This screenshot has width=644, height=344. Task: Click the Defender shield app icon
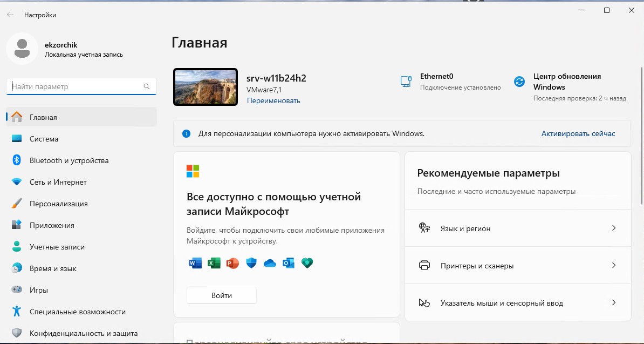pyautogui.click(x=251, y=263)
